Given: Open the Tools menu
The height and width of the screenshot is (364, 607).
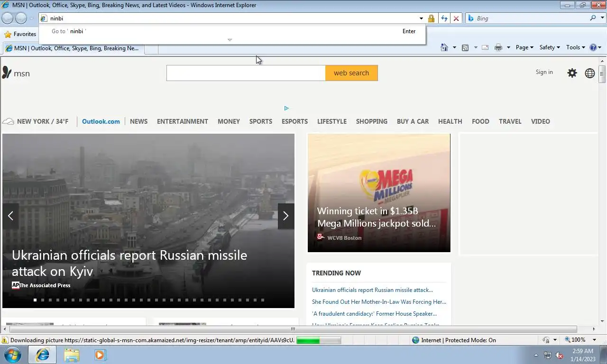Looking at the screenshot, I should (x=576, y=47).
